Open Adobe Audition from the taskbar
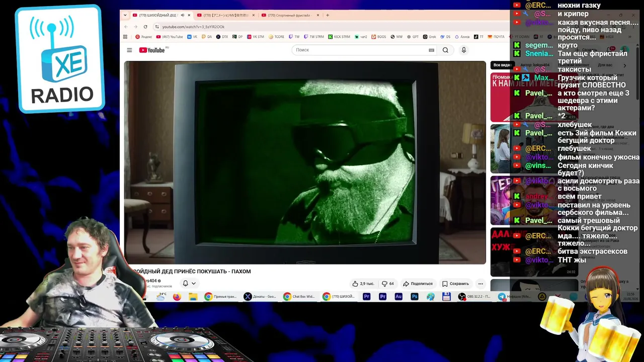The width and height of the screenshot is (644, 362). click(x=398, y=297)
